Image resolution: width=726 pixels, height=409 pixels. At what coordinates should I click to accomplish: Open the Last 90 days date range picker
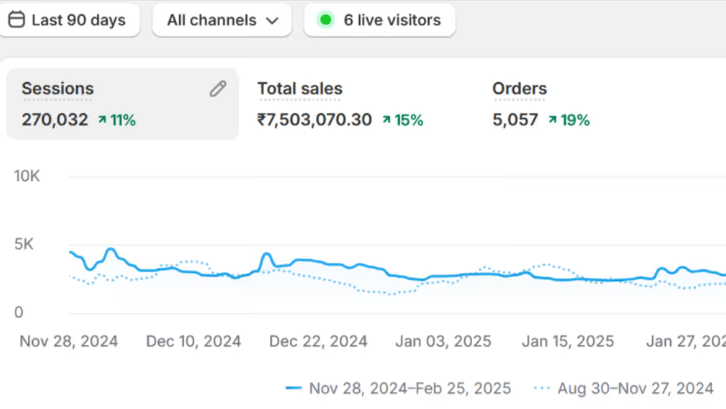click(70, 20)
